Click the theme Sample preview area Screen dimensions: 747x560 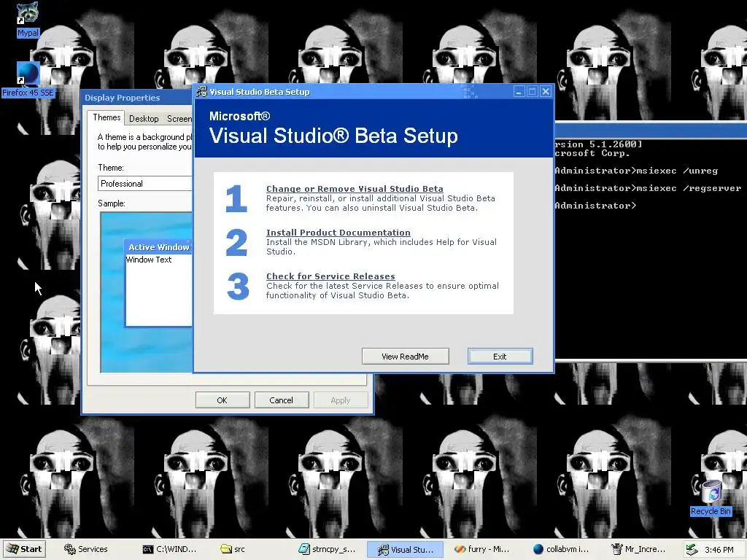coord(146,292)
